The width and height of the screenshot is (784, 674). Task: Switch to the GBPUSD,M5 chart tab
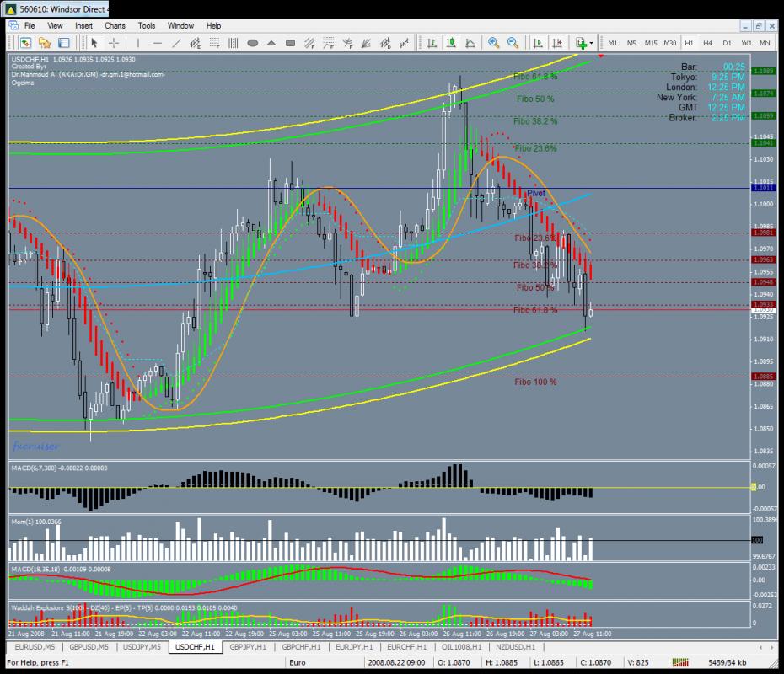[x=89, y=646]
